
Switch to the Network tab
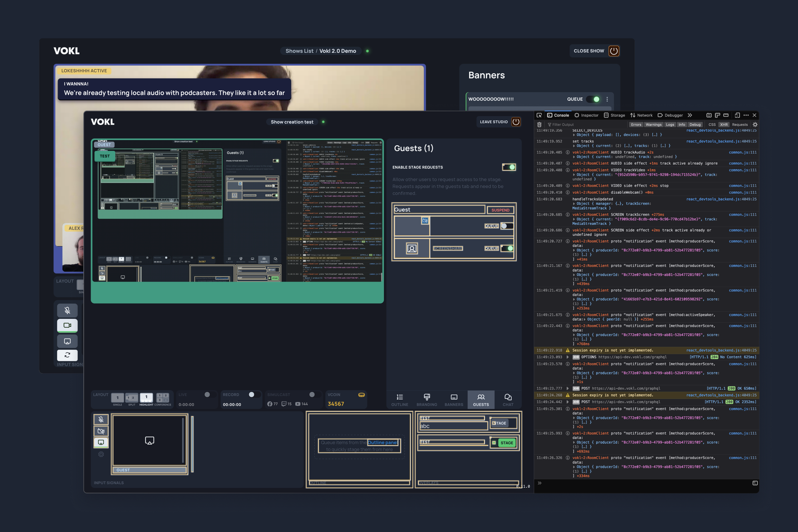coord(641,115)
